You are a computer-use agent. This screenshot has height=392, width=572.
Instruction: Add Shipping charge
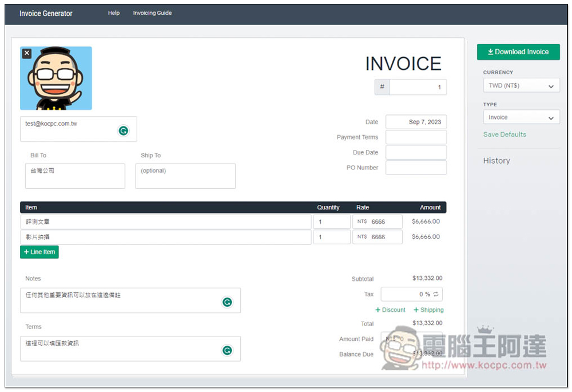(428, 310)
